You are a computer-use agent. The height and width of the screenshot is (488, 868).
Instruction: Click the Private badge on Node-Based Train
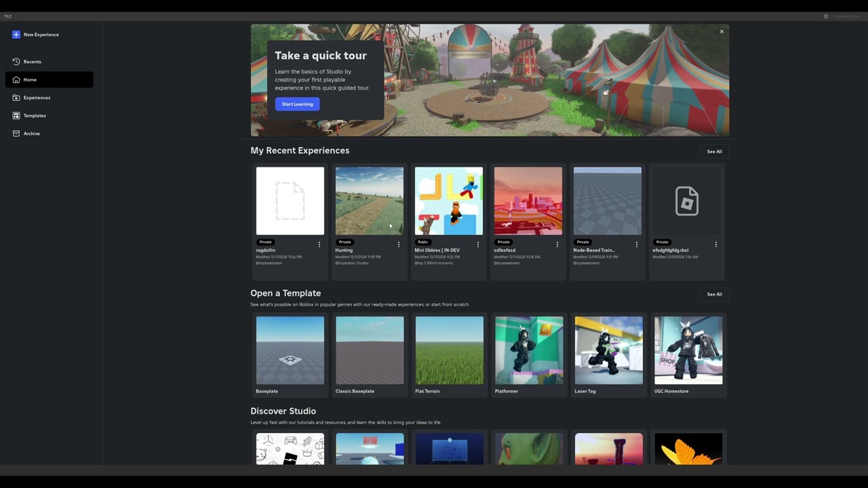pos(583,242)
